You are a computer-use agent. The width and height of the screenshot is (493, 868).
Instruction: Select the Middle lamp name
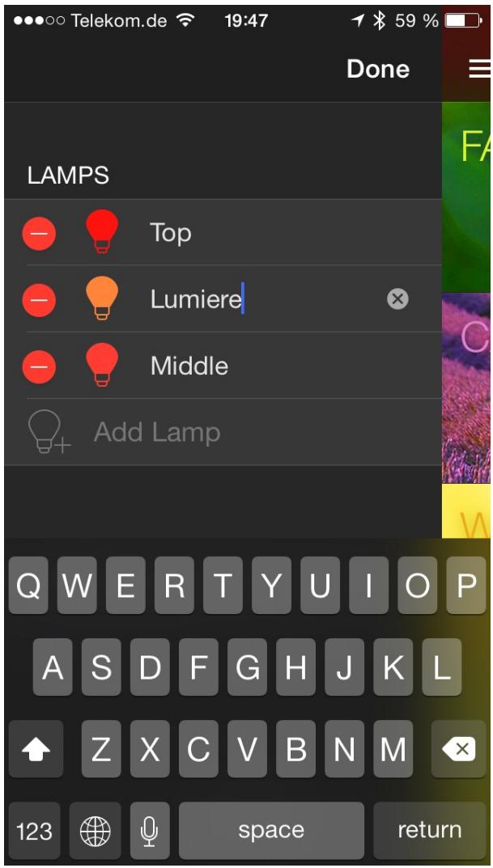pyautogui.click(x=189, y=366)
